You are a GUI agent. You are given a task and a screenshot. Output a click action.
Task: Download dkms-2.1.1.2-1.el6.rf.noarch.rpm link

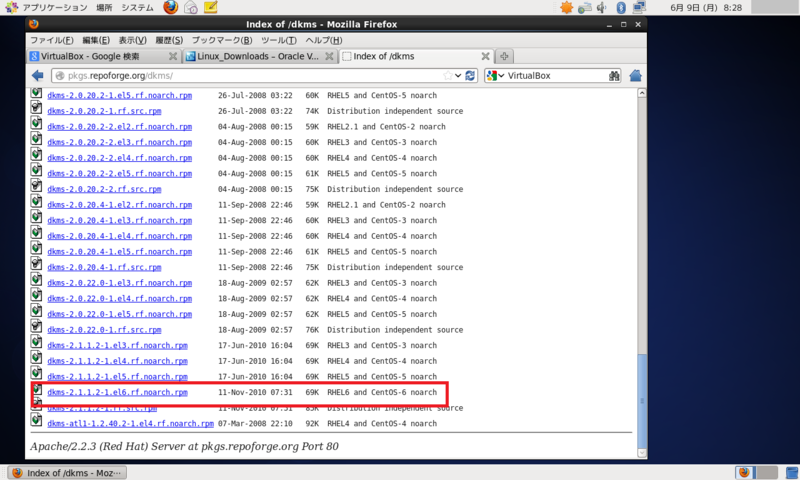pyautogui.click(x=117, y=392)
